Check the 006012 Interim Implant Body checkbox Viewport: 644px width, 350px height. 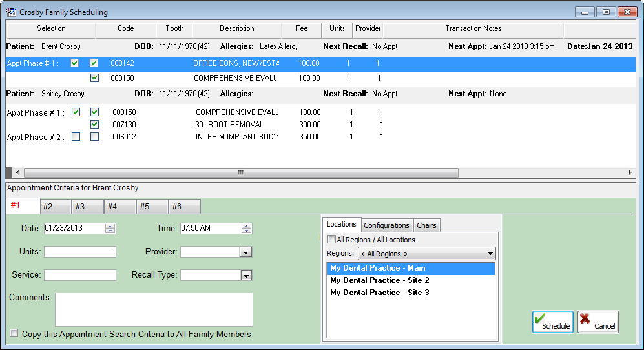pos(94,136)
